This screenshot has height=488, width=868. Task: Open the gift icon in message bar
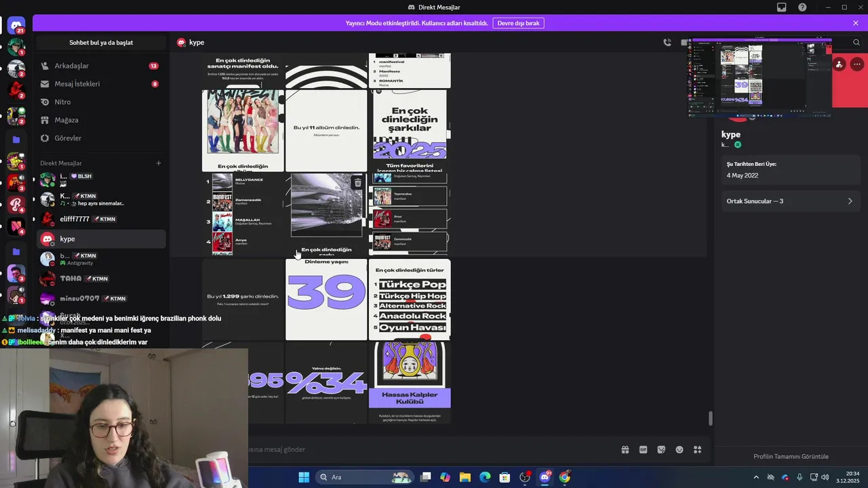pos(625,449)
